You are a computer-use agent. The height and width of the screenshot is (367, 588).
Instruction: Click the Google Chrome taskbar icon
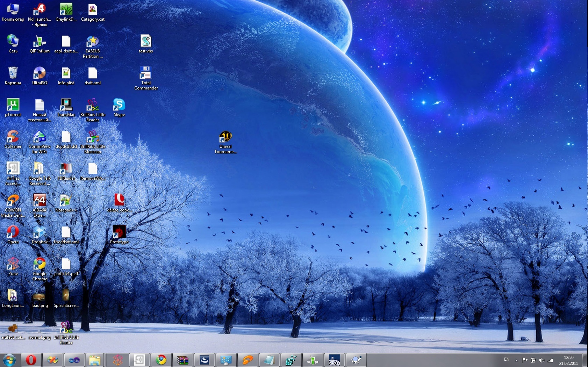coord(161,360)
